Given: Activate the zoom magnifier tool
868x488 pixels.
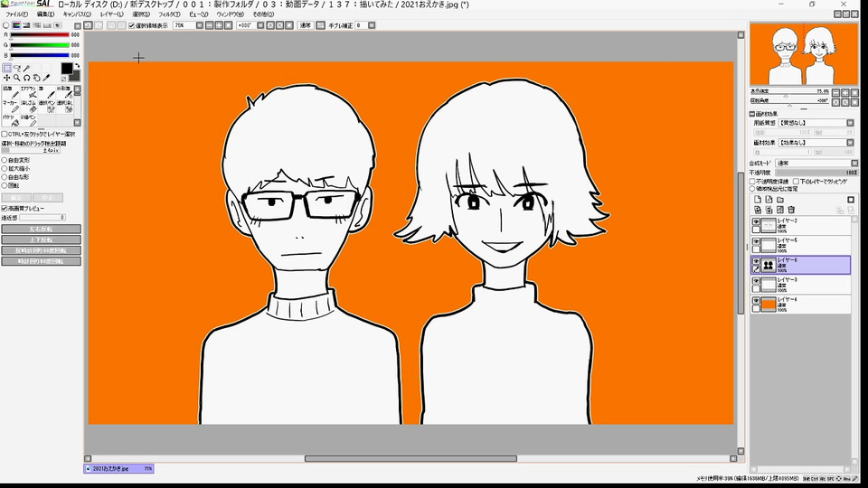Looking at the screenshot, I should pyautogui.click(x=17, y=79).
